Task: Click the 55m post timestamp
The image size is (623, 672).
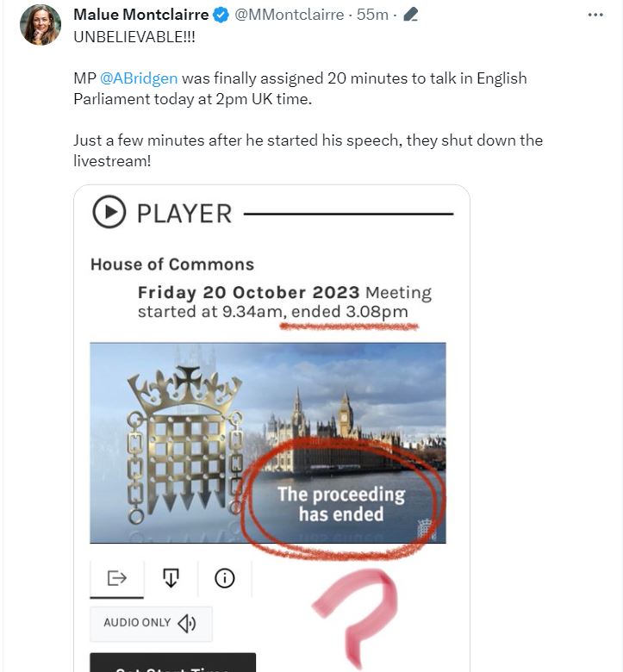Action: pyautogui.click(x=372, y=15)
